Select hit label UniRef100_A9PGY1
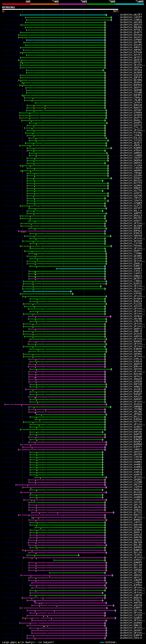The image size is (146, 644). 131,47
